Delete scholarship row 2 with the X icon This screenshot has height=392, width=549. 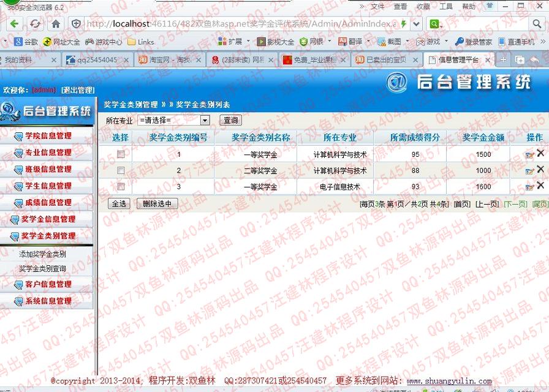540,169
